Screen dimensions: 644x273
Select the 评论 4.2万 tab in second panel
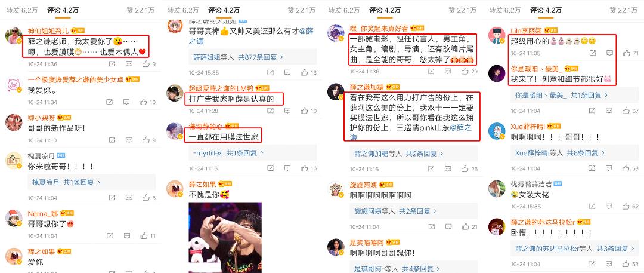[224, 10]
